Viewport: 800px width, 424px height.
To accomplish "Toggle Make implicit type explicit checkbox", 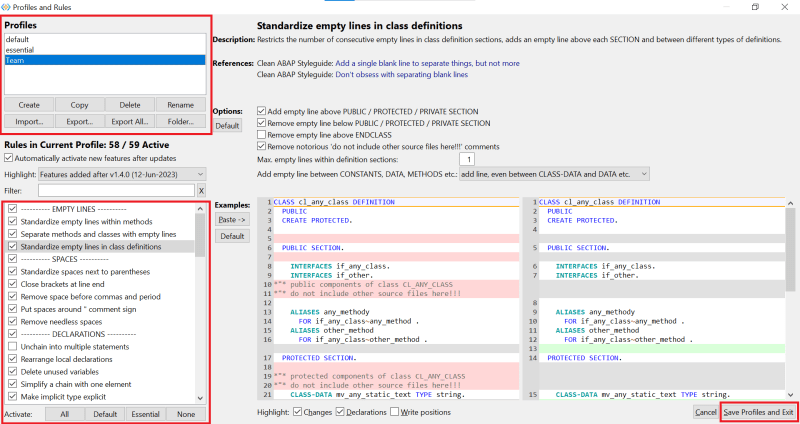I will (x=12, y=397).
